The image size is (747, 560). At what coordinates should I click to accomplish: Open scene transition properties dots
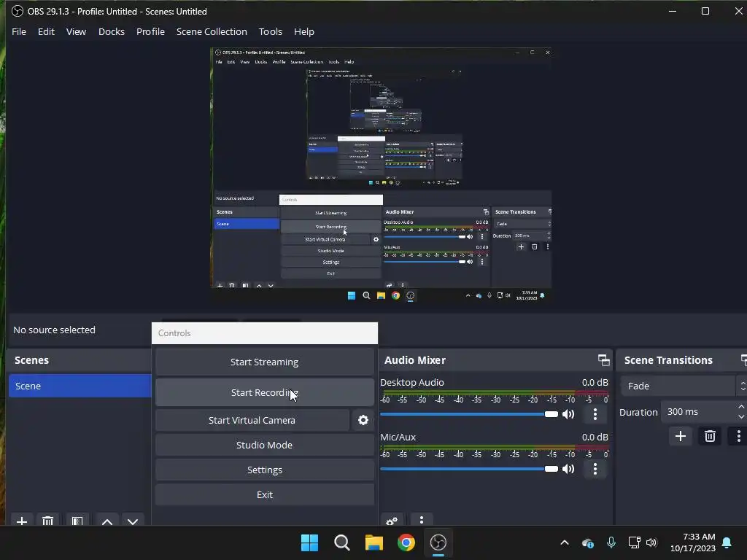[738, 436]
